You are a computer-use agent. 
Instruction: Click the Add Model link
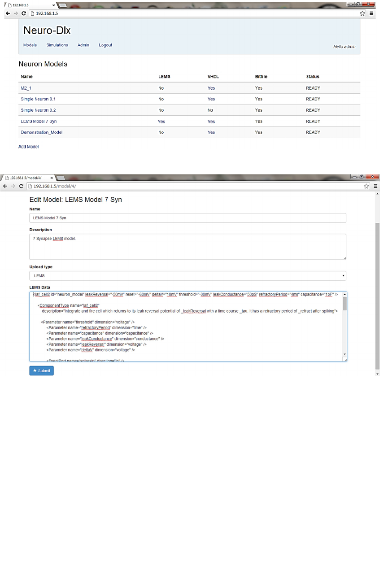point(28,147)
